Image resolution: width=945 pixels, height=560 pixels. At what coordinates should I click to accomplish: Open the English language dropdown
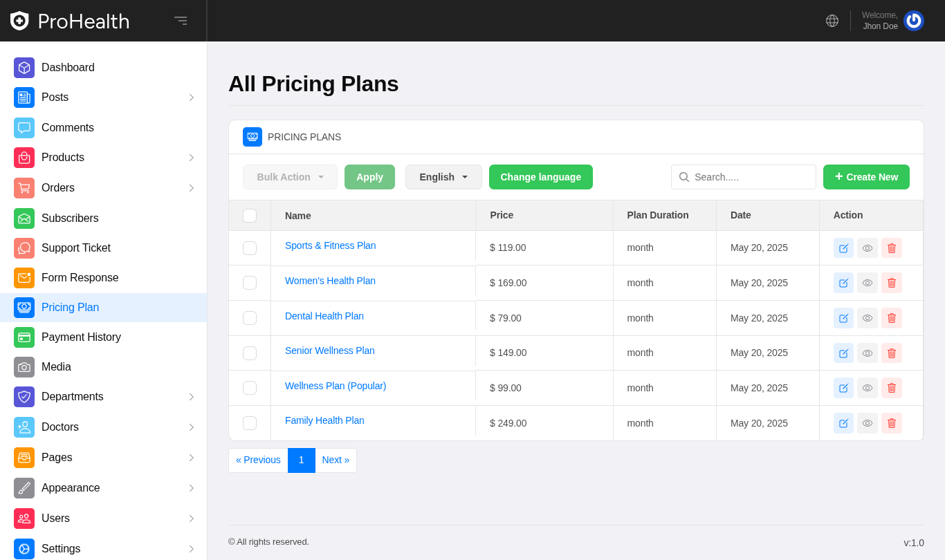[443, 177]
